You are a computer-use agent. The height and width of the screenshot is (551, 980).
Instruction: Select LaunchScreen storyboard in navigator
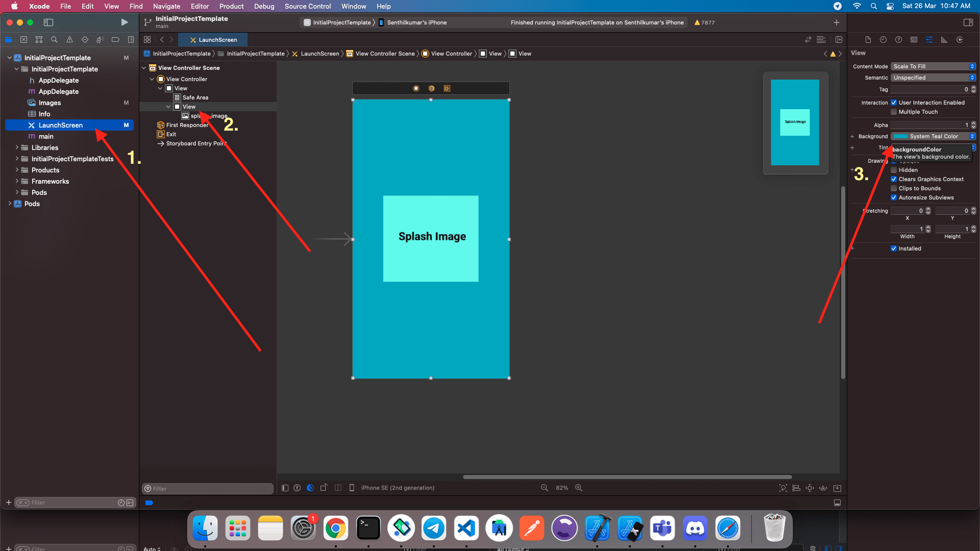coord(61,124)
